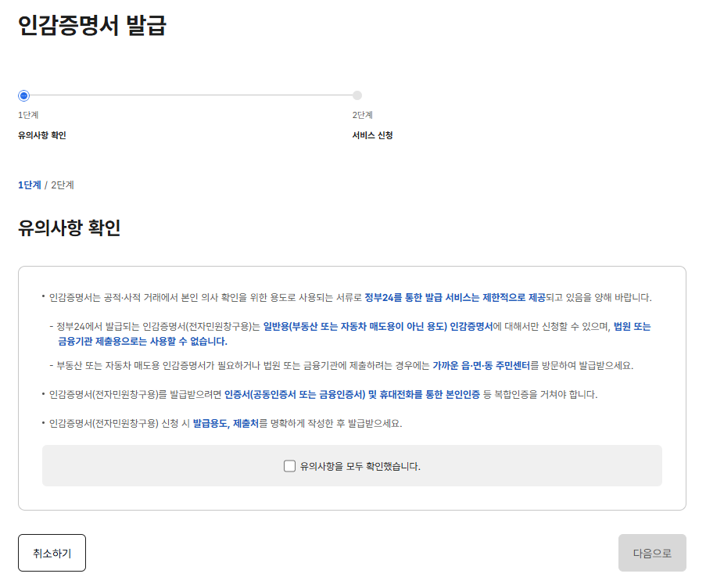The height and width of the screenshot is (588, 706).
Task: Click the 다음으로 button
Action: tap(652, 553)
